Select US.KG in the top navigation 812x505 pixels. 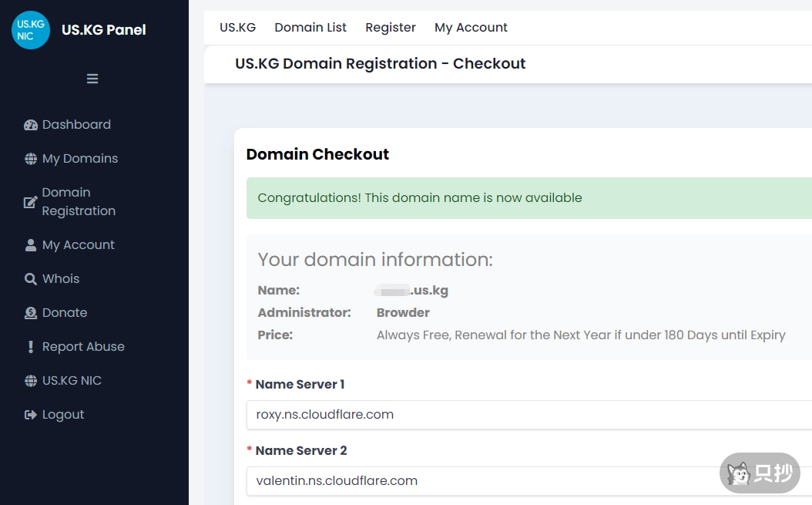click(237, 28)
